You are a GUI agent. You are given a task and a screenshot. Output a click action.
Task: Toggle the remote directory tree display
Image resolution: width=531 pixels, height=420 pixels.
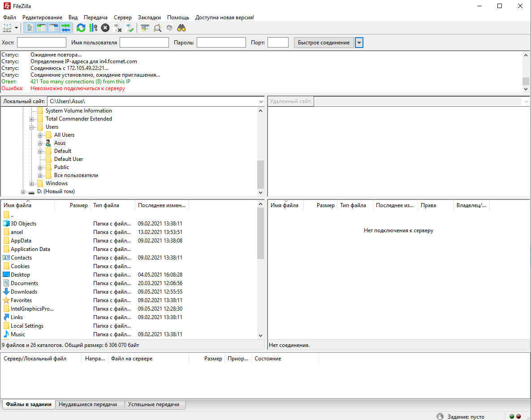pos(53,28)
